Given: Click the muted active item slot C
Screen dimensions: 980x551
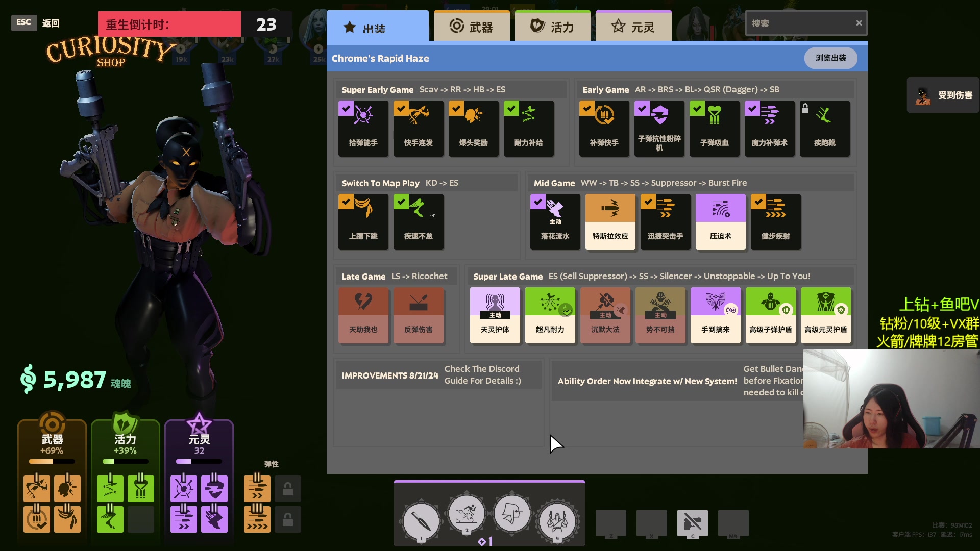Looking at the screenshot, I should (x=693, y=524).
